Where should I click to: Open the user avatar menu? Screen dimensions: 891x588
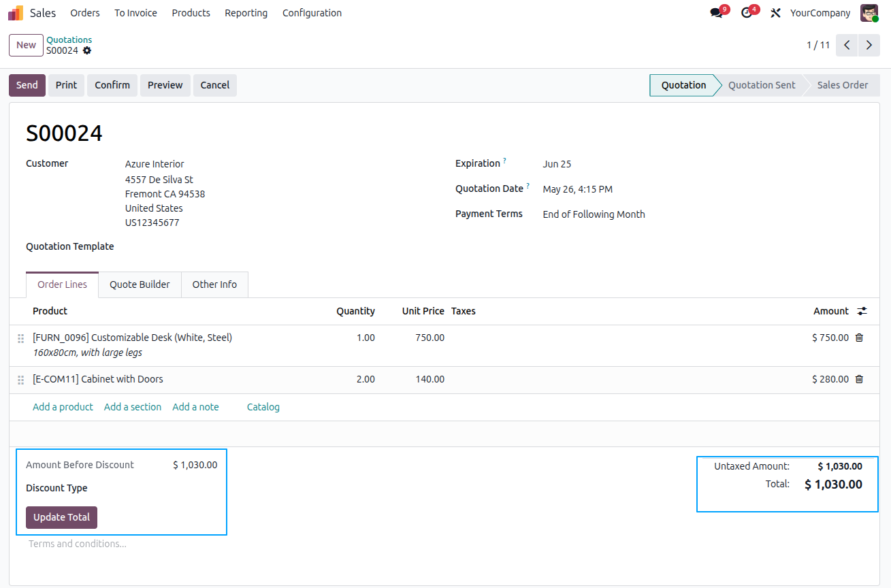[x=869, y=13]
